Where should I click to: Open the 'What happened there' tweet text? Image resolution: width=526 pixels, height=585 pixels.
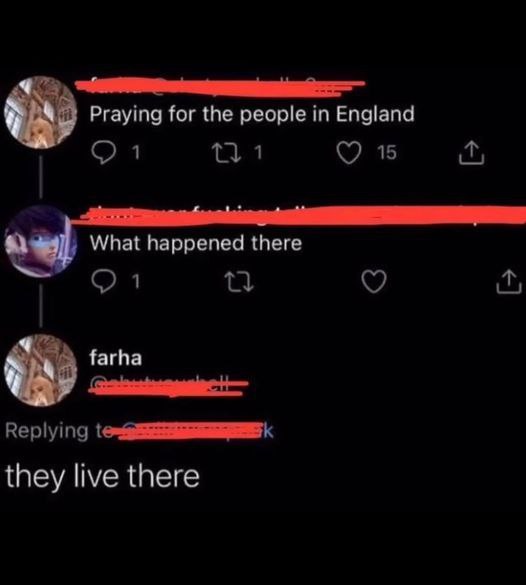(196, 243)
